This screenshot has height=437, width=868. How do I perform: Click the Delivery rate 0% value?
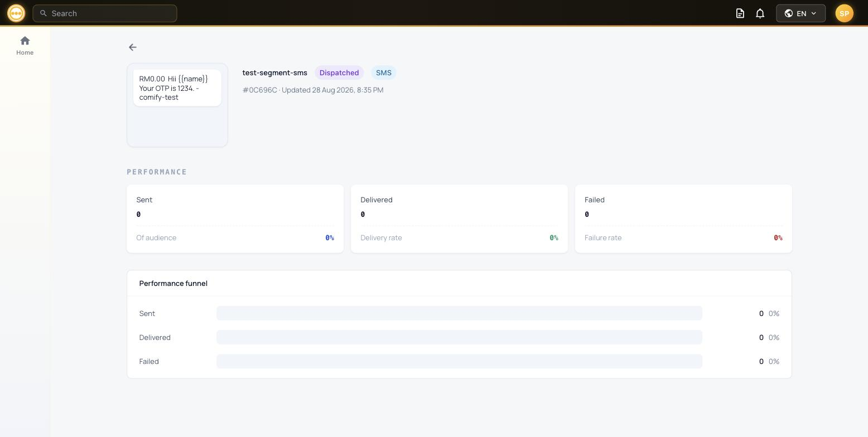tap(554, 238)
